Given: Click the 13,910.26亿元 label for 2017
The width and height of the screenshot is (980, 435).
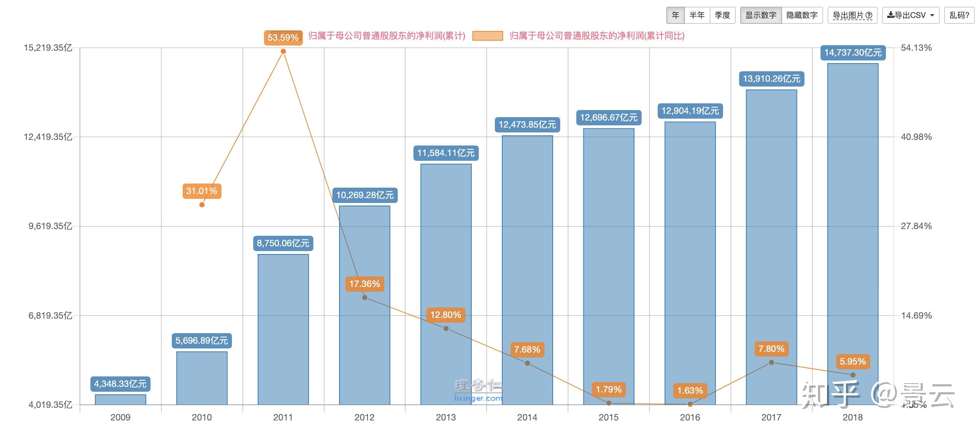Looking at the screenshot, I should (772, 79).
